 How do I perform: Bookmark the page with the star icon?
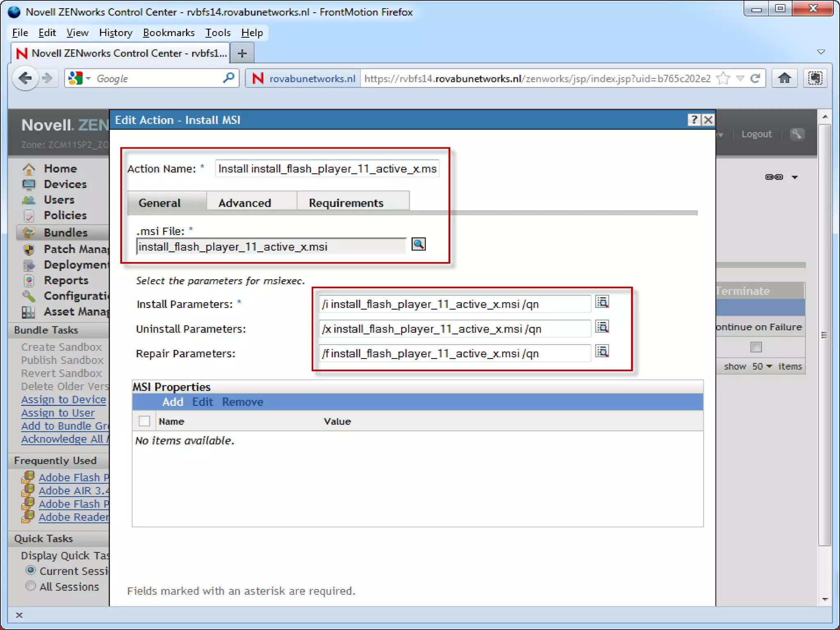723,78
